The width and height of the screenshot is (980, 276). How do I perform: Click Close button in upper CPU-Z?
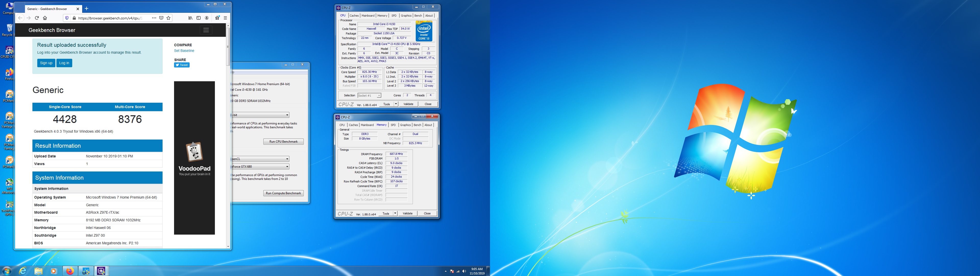click(x=428, y=104)
